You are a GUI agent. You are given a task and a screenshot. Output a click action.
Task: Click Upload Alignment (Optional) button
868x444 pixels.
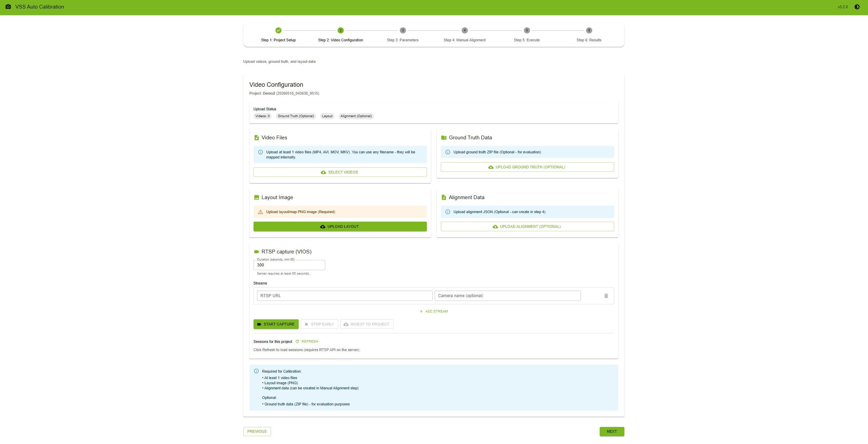point(527,226)
